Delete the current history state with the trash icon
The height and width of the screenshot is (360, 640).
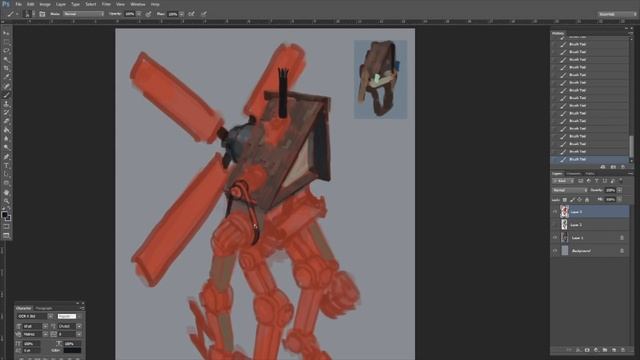[623, 167]
